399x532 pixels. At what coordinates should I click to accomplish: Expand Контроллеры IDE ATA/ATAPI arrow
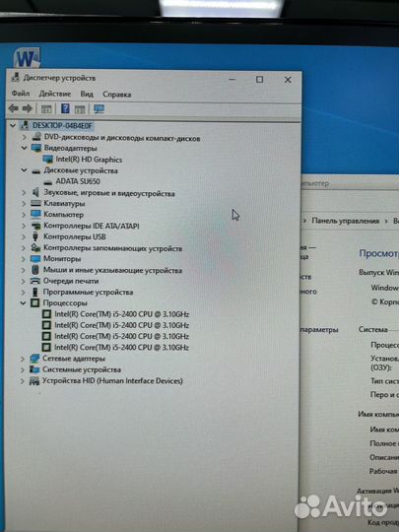pos(24,226)
